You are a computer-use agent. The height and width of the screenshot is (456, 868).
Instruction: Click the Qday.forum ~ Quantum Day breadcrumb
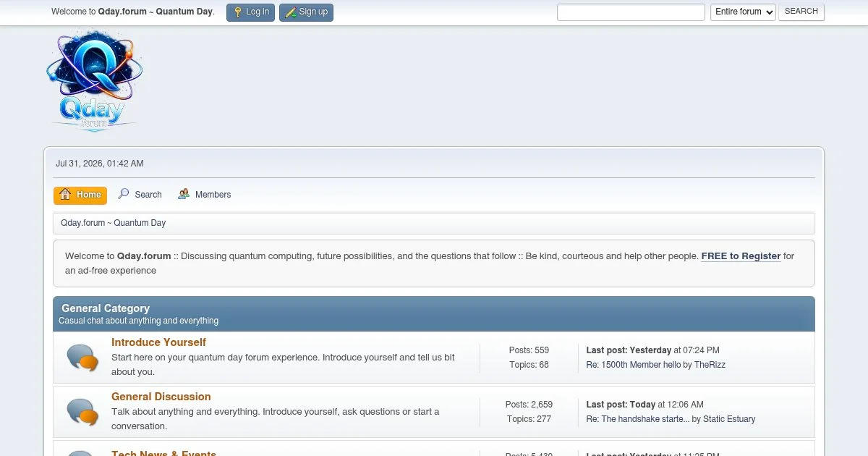point(114,223)
